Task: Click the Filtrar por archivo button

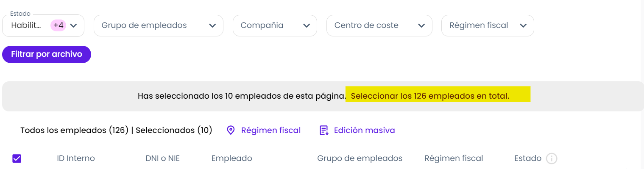Action: tap(47, 54)
